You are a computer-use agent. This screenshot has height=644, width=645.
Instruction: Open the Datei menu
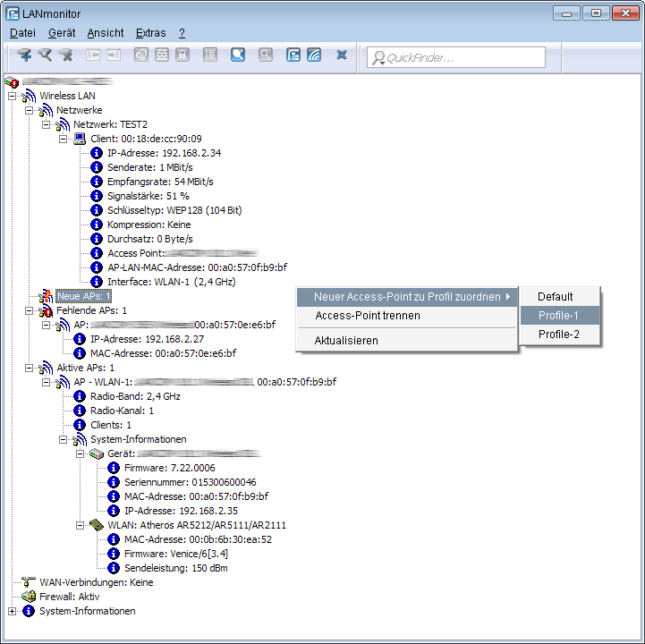(x=22, y=33)
